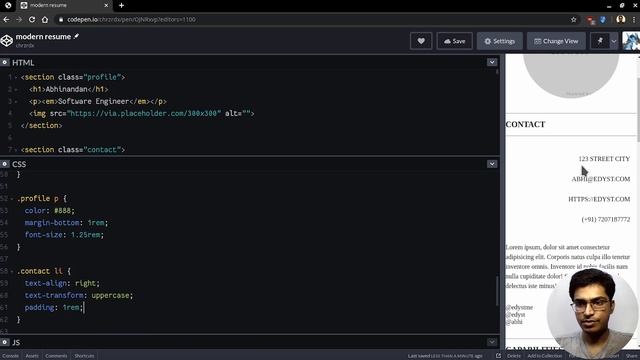Click the phone number in preview
Viewport: 640px width, 360px height.
[x=606, y=220]
